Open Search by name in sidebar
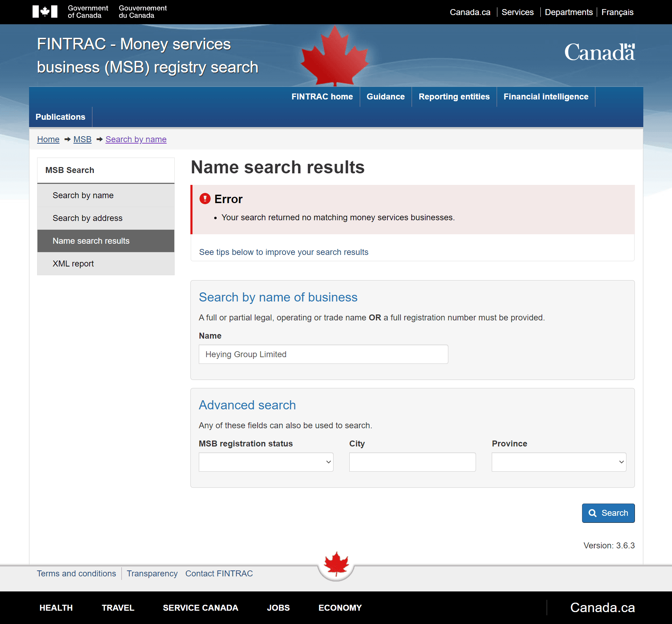Viewport: 672px width, 624px height. 106,195
